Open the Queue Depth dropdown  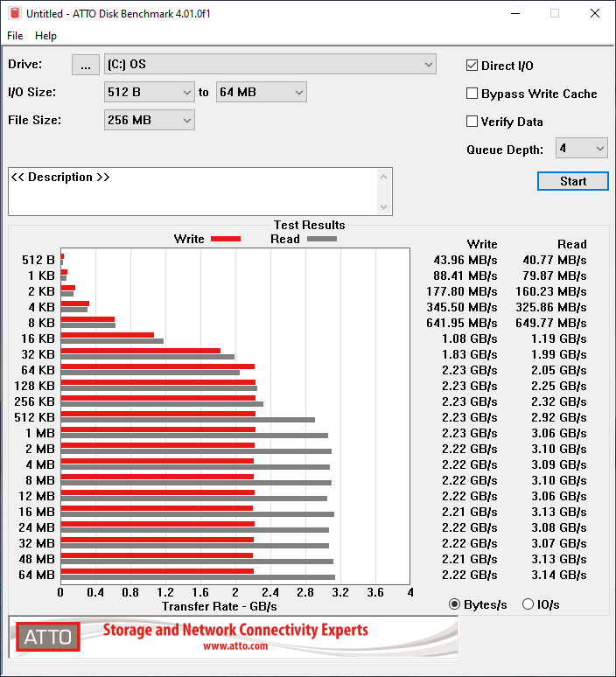point(582,148)
